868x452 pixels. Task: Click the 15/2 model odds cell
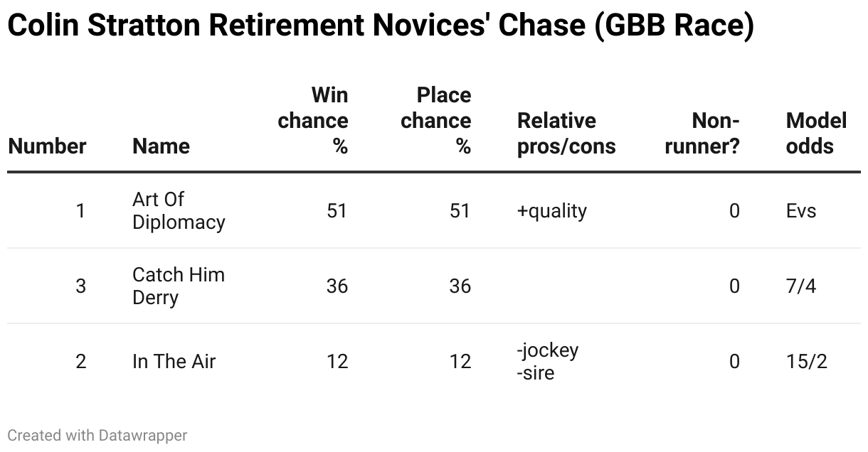807,362
